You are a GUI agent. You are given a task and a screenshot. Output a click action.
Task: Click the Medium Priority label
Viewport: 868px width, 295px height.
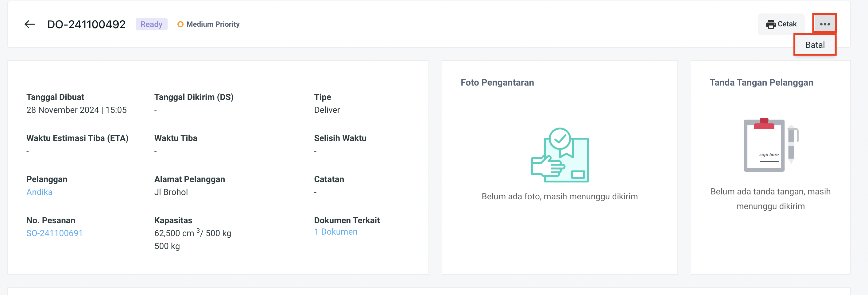tap(213, 24)
